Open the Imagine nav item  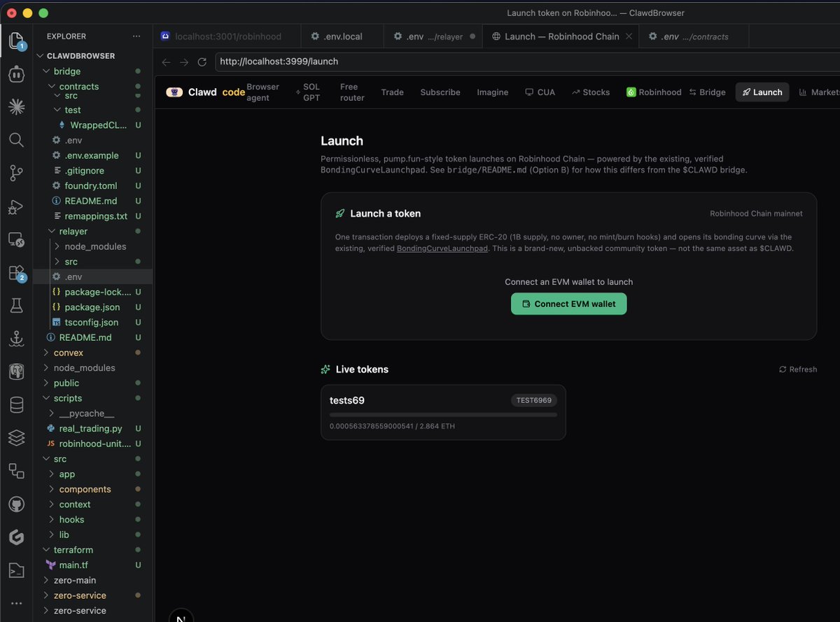[x=493, y=92]
